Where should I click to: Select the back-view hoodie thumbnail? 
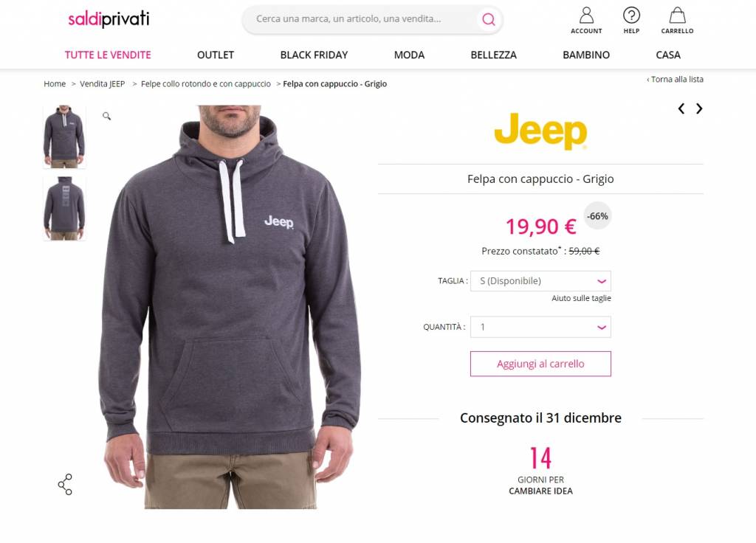pyautogui.click(x=64, y=208)
